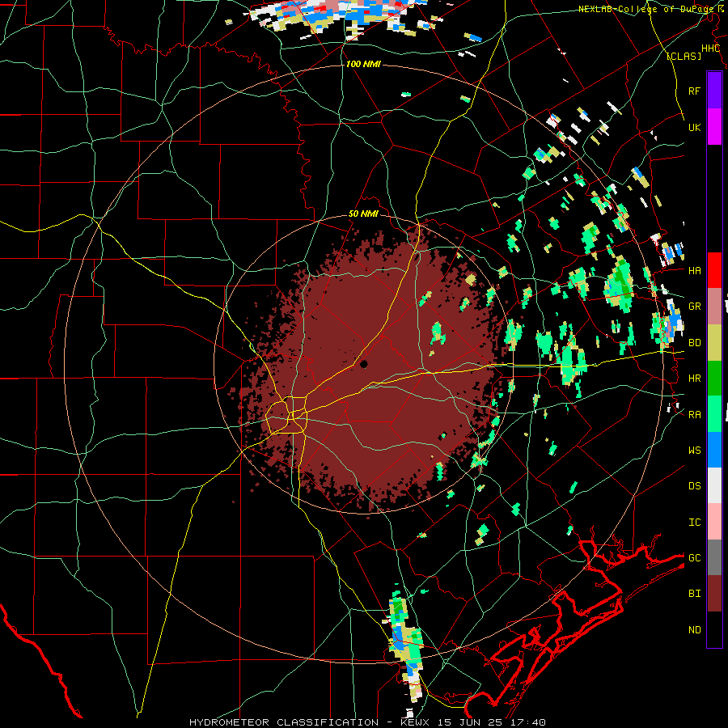Pick the RA bright green legend swatch
The width and height of the screenshot is (728, 728).
[714, 414]
